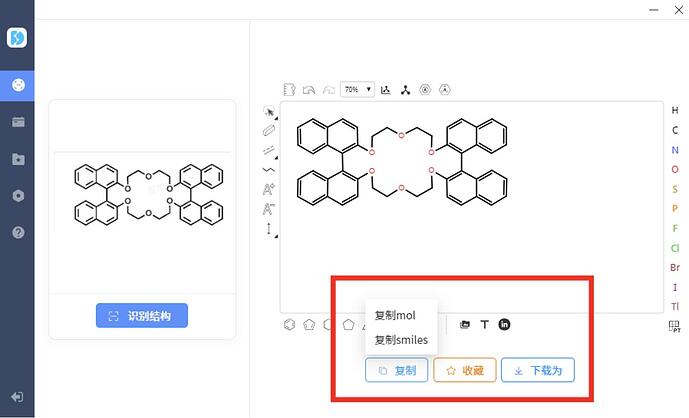Click the 复制 copy button

coord(397,370)
